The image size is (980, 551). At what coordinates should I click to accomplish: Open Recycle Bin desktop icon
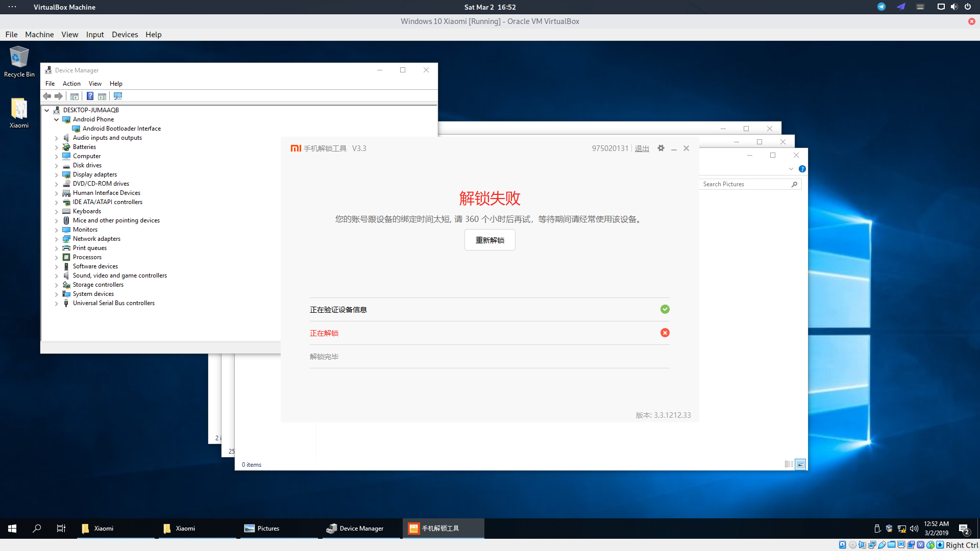19,62
